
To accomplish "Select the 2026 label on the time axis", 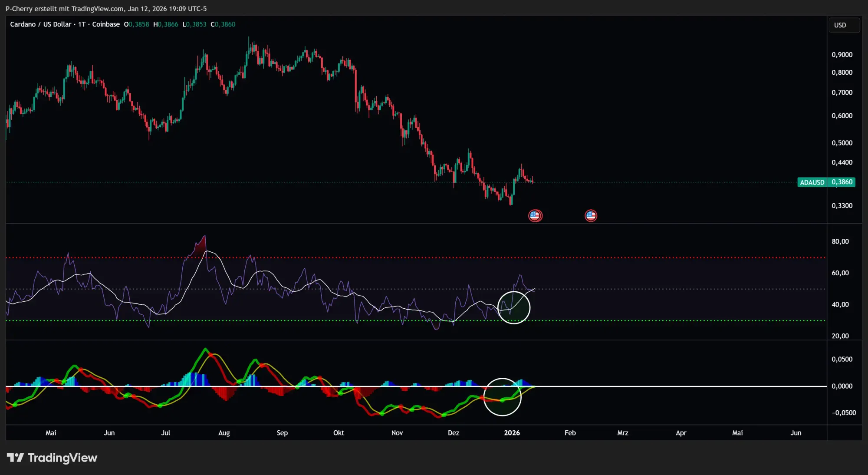I will tap(512, 432).
